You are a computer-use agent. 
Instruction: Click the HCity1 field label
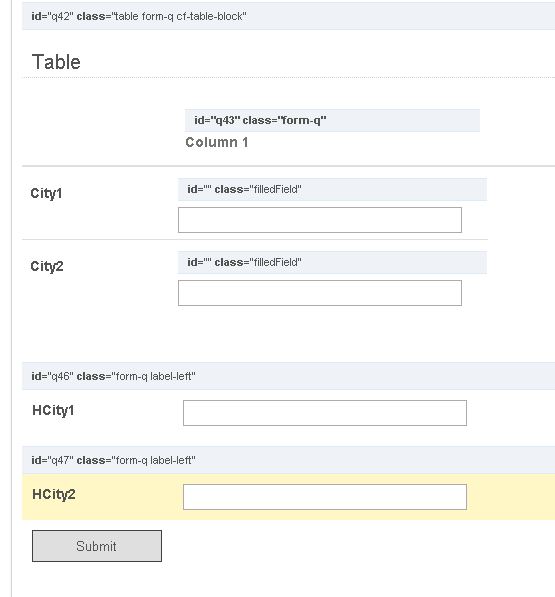click(53, 410)
